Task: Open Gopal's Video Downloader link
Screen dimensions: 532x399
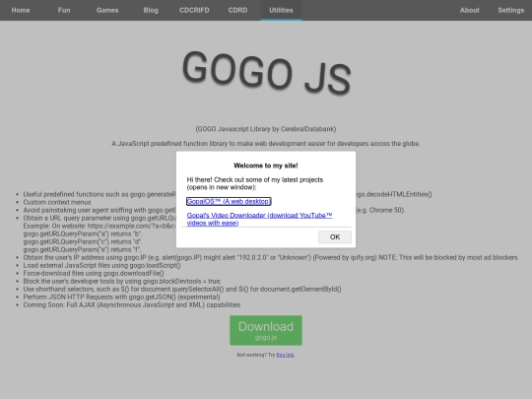Action: click(259, 219)
